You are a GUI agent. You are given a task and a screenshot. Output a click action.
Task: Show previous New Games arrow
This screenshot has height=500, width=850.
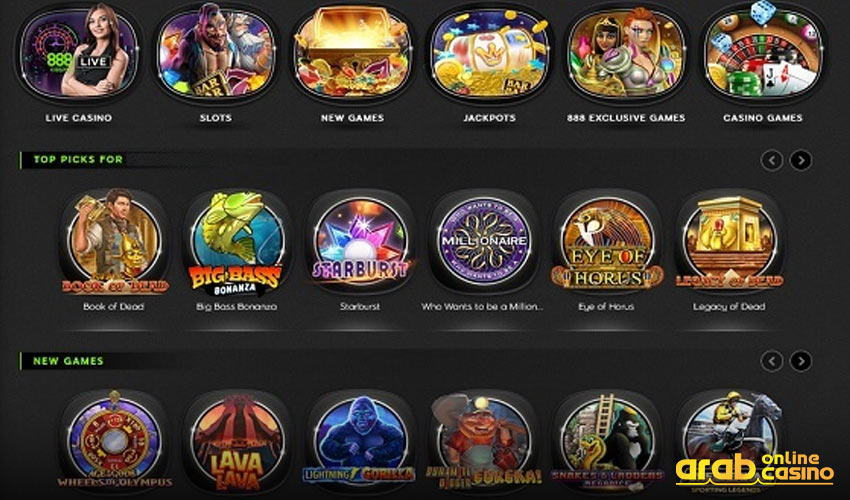(x=771, y=361)
